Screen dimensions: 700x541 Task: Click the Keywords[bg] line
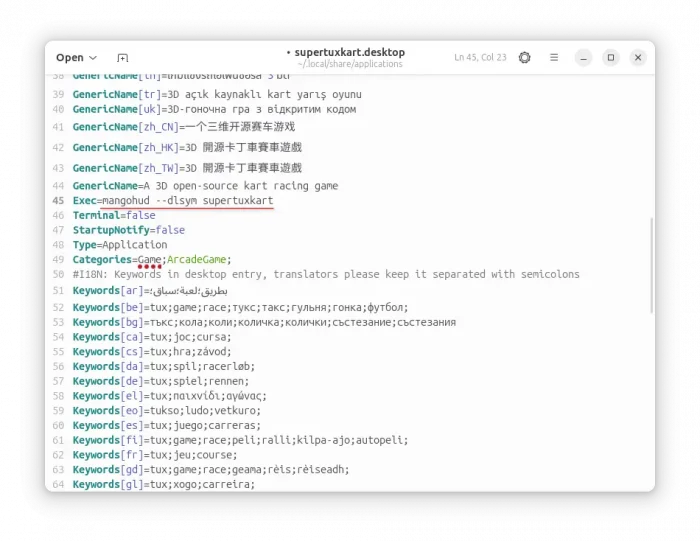point(264,323)
